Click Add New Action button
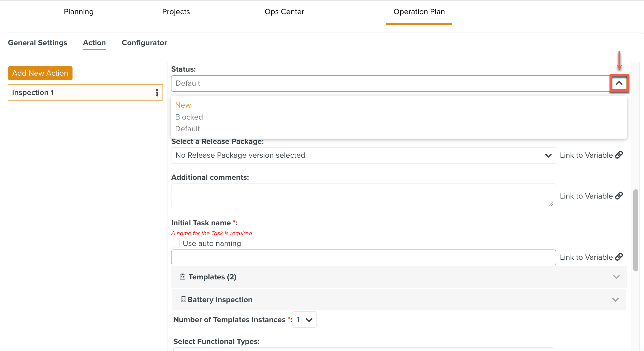 click(40, 73)
